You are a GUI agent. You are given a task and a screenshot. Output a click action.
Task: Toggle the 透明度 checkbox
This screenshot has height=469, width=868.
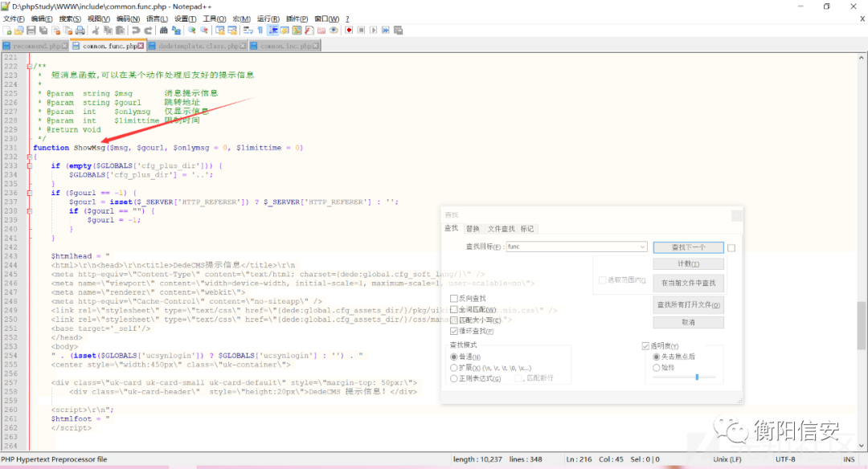click(645, 345)
